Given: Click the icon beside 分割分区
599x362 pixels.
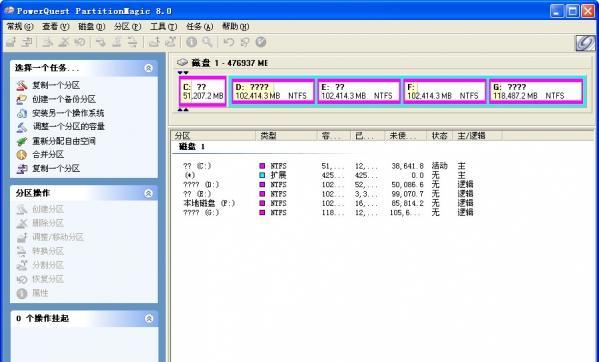Looking at the screenshot, I should [x=22, y=265].
